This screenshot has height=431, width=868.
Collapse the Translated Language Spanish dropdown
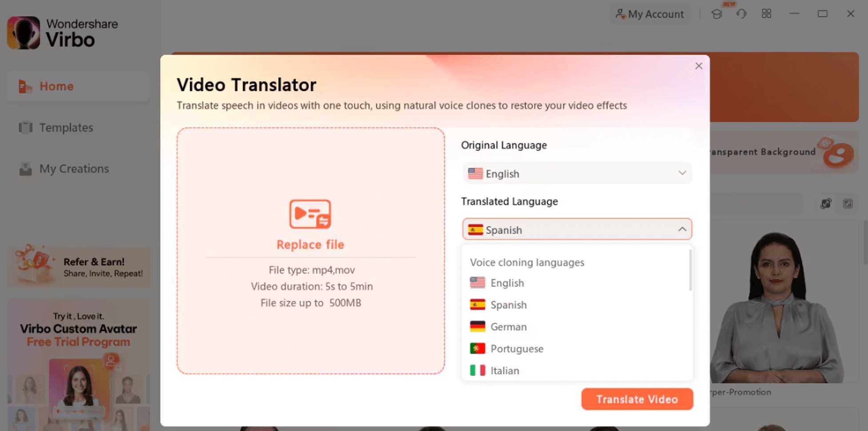pos(682,229)
